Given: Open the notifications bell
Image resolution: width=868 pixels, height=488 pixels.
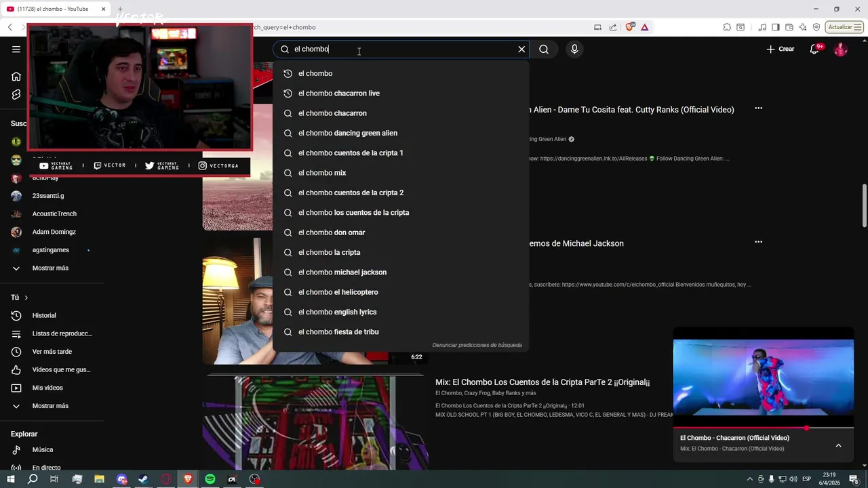Looking at the screenshot, I should tap(815, 49).
